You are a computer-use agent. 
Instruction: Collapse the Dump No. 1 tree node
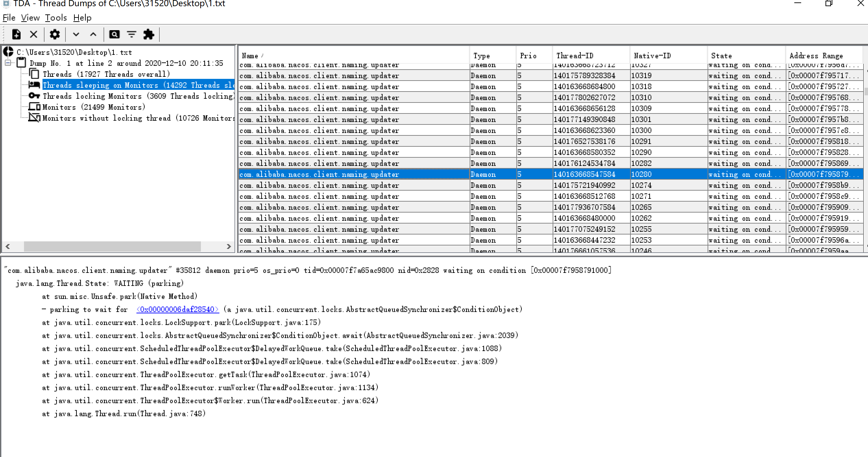(x=8, y=63)
